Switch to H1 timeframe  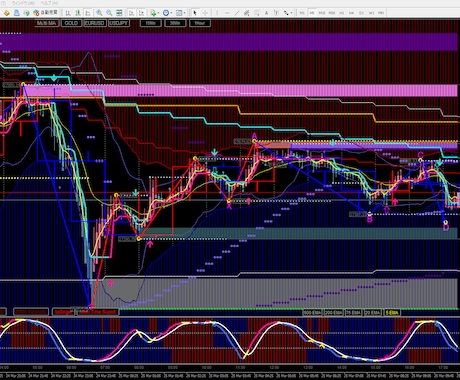[x=342, y=13]
